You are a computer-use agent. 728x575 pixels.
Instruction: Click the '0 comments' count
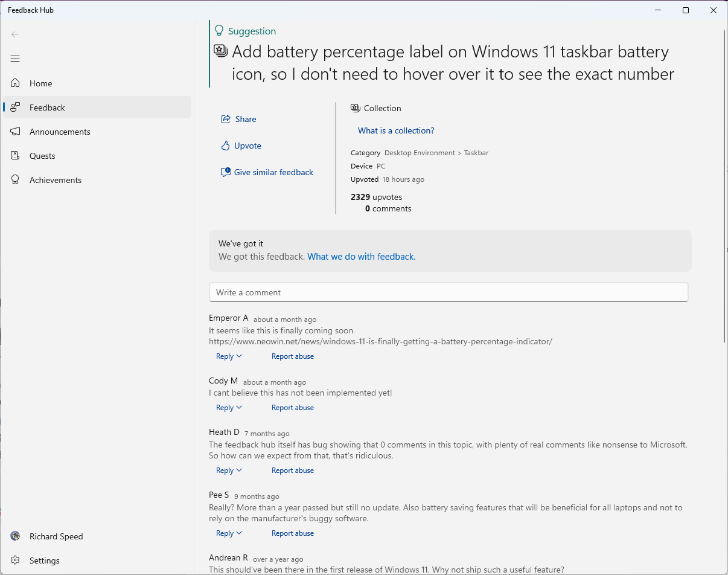(x=388, y=208)
